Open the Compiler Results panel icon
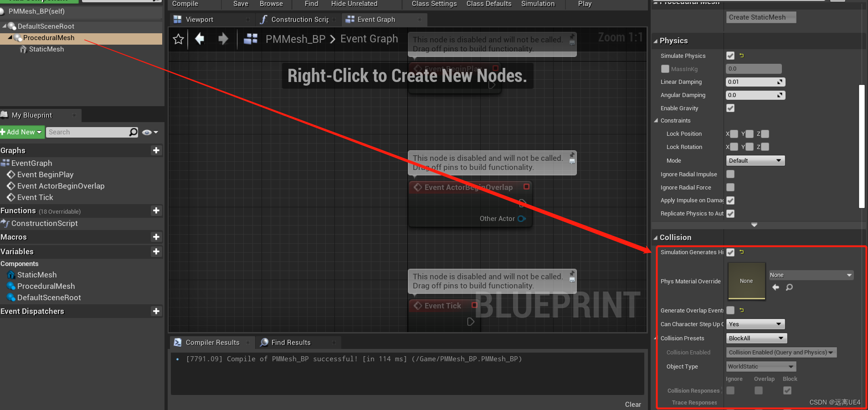Screen dimensions: 868x410 [178, 342]
